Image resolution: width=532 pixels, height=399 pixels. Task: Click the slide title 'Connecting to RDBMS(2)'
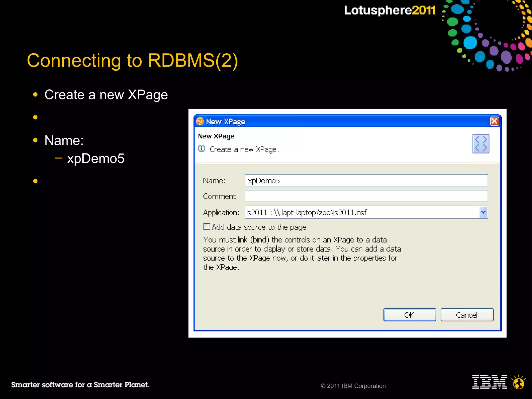132,61
